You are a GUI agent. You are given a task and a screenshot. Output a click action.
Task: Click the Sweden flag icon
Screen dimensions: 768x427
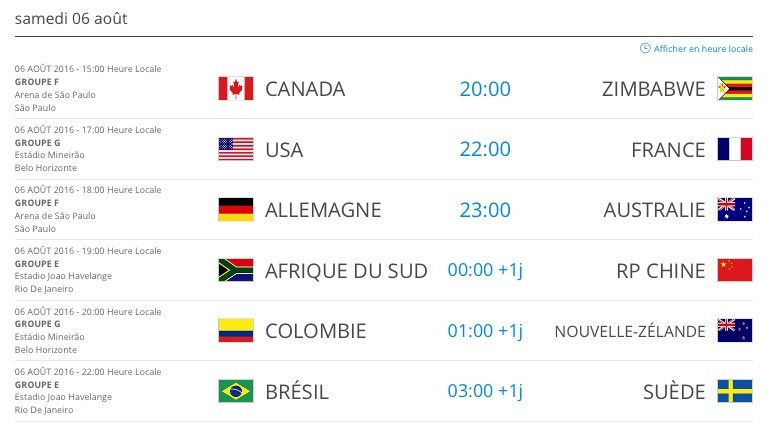click(x=735, y=391)
